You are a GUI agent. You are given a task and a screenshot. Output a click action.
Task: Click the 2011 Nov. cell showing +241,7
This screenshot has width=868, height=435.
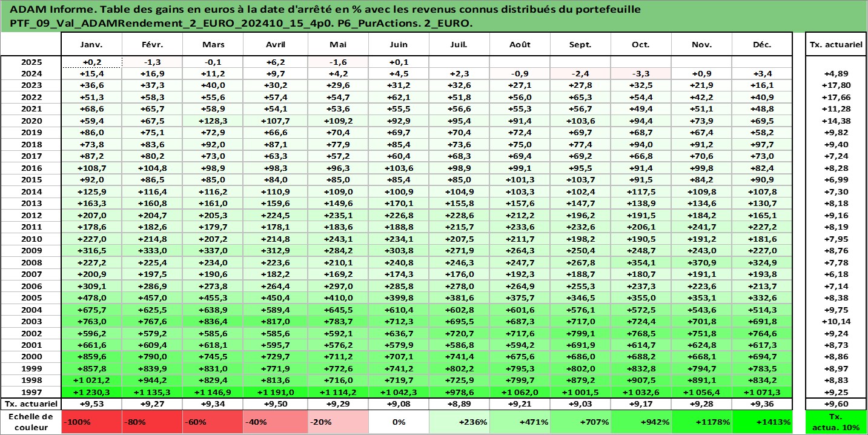pos(701,227)
